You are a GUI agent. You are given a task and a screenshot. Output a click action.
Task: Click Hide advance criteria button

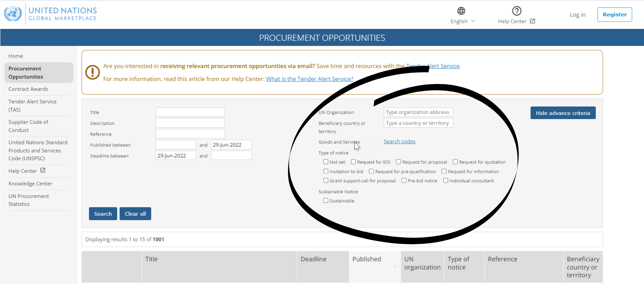click(x=563, y=113)
